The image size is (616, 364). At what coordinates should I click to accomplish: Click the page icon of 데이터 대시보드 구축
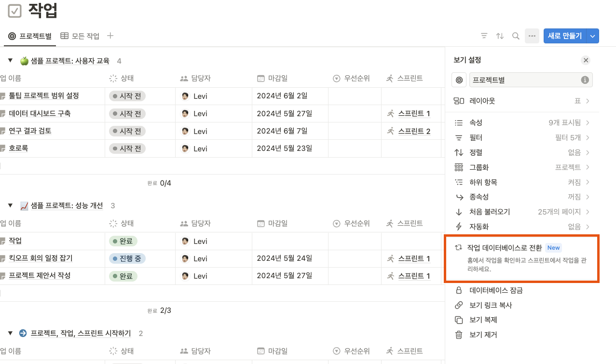2,114
